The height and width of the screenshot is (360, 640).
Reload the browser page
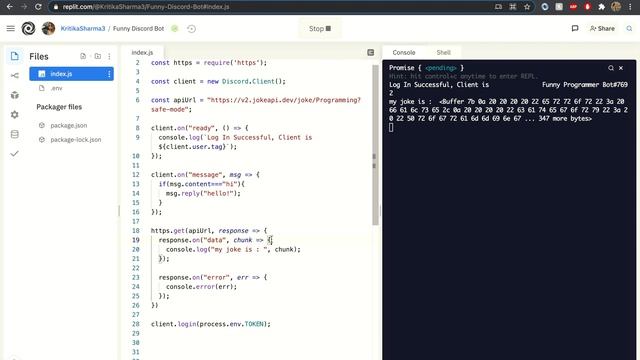(38, 7)
